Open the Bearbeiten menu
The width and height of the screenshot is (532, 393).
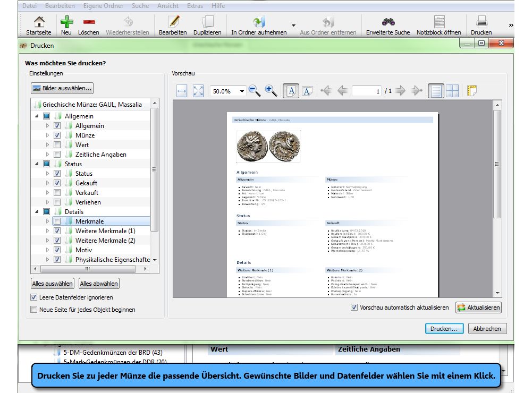(x=60, y=6)
